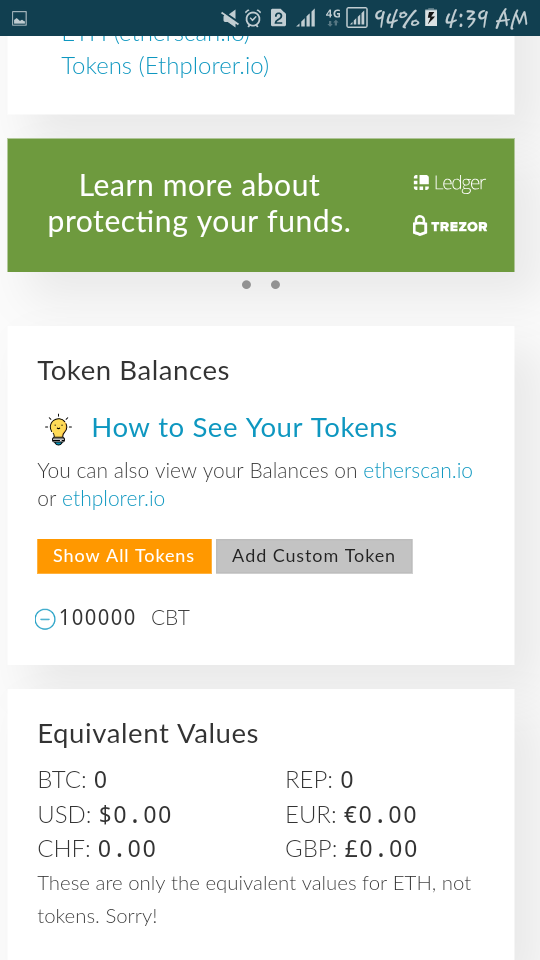Tap the Trezor logo in the green banner

point(450,226)
